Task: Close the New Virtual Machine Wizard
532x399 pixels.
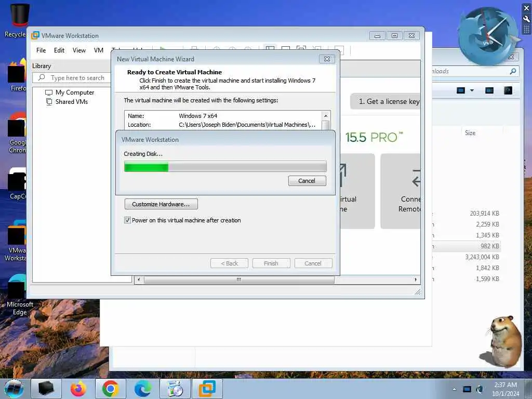Action: (327, 59)
